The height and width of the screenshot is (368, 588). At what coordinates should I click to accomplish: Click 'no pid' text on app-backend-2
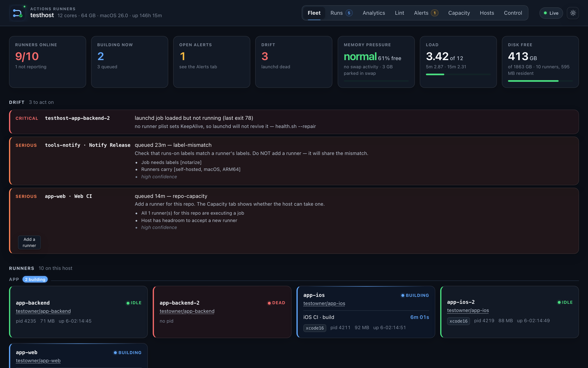pyautogui.click(x=166, y=321)
